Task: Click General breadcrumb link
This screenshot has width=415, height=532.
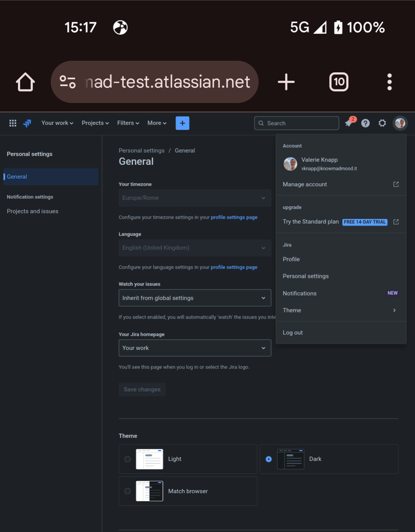Action: [x=185, y=150]
